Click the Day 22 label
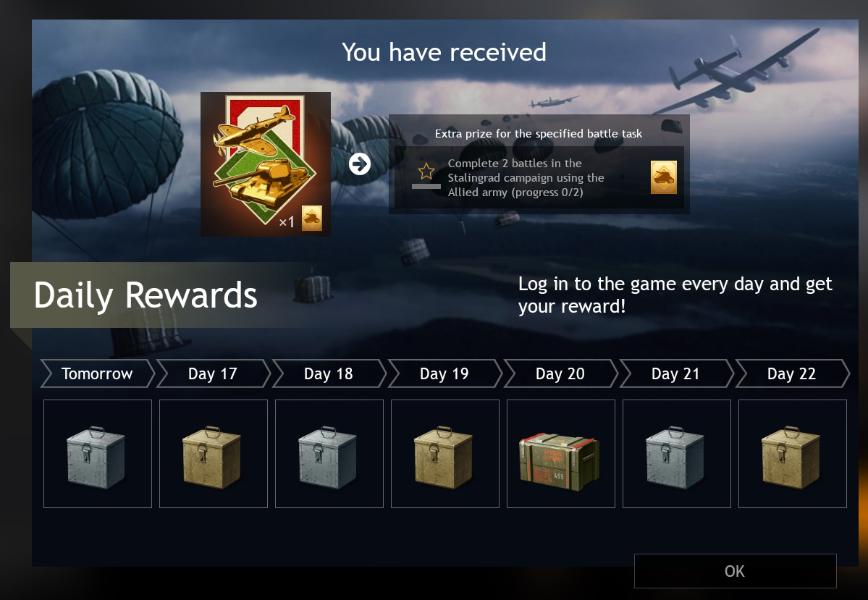Screen dimensions: 868x600 (x=792, y=373)
